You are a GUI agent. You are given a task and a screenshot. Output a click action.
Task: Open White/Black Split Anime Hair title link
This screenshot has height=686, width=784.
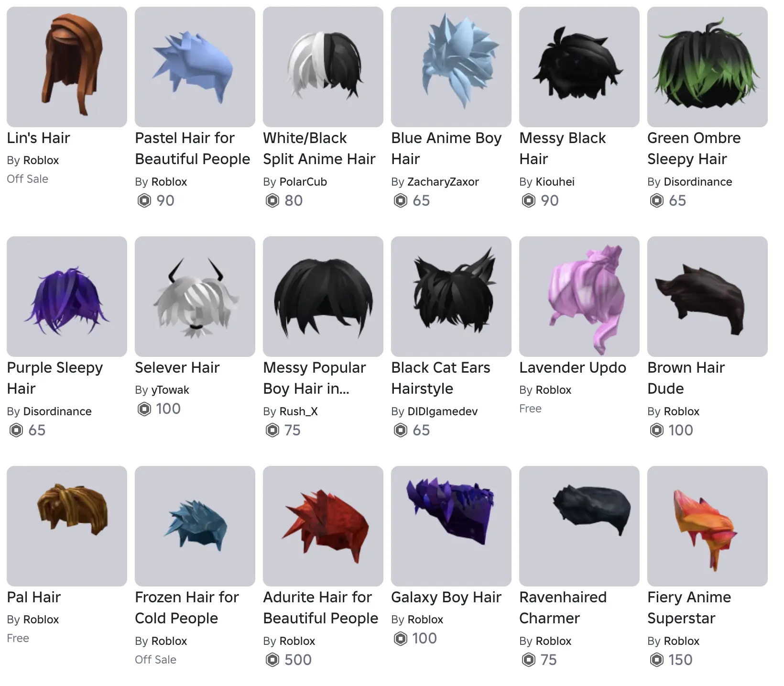pos(319,148)
